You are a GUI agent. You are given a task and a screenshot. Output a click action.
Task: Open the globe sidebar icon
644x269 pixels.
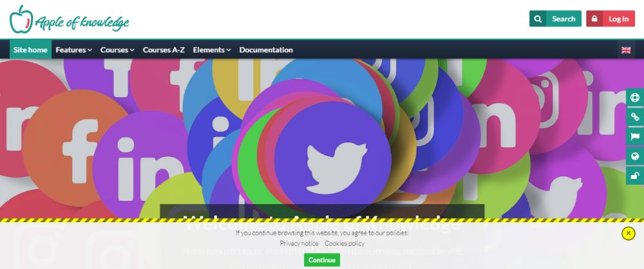point(635,156)
